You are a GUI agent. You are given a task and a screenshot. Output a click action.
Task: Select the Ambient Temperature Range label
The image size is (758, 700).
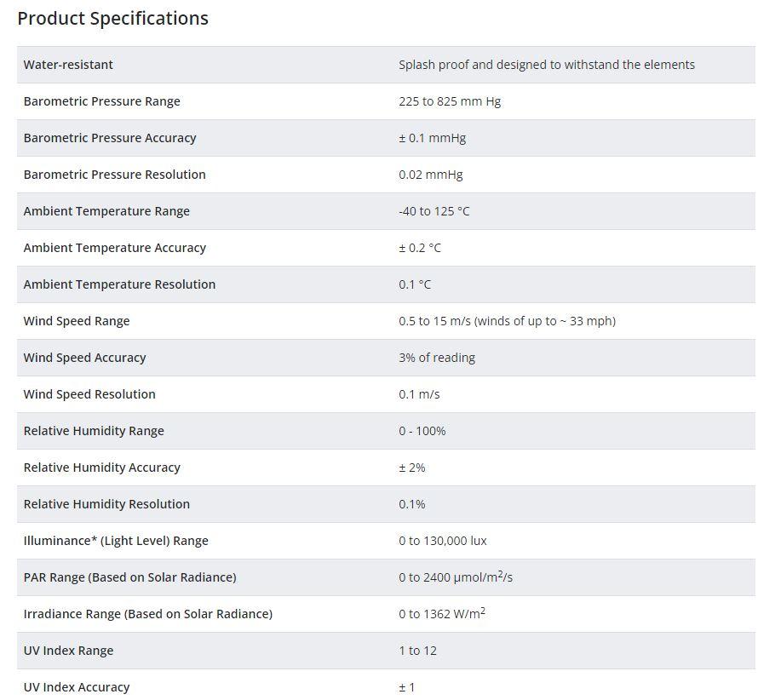pyautogui.click(x=106, y=211)
